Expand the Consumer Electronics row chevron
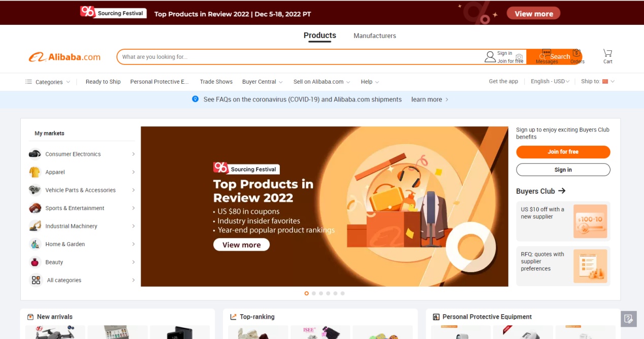The width and height of the screenshot is (644, 339). pyautogui.click(x=134, y=154)
